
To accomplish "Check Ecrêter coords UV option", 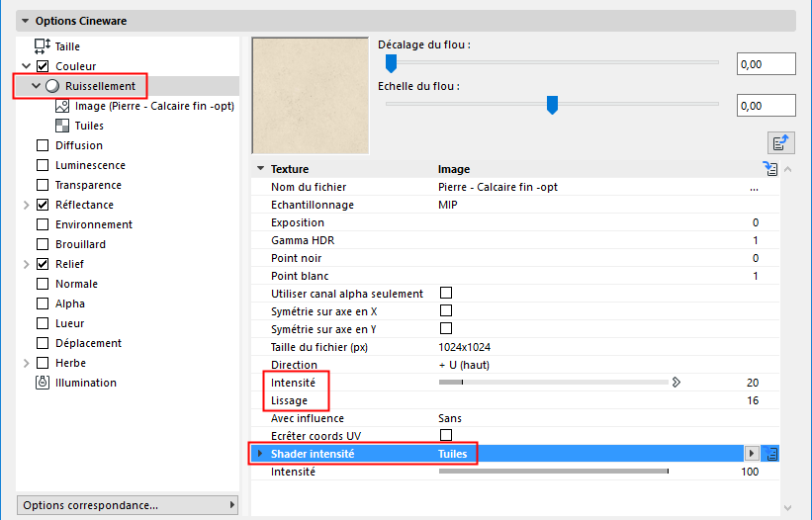I will tap(446, 435).
